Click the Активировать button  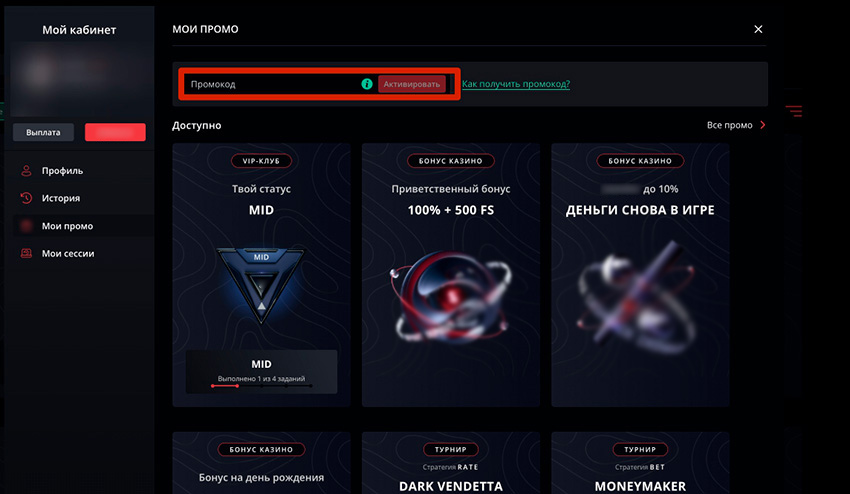point(412,84)
